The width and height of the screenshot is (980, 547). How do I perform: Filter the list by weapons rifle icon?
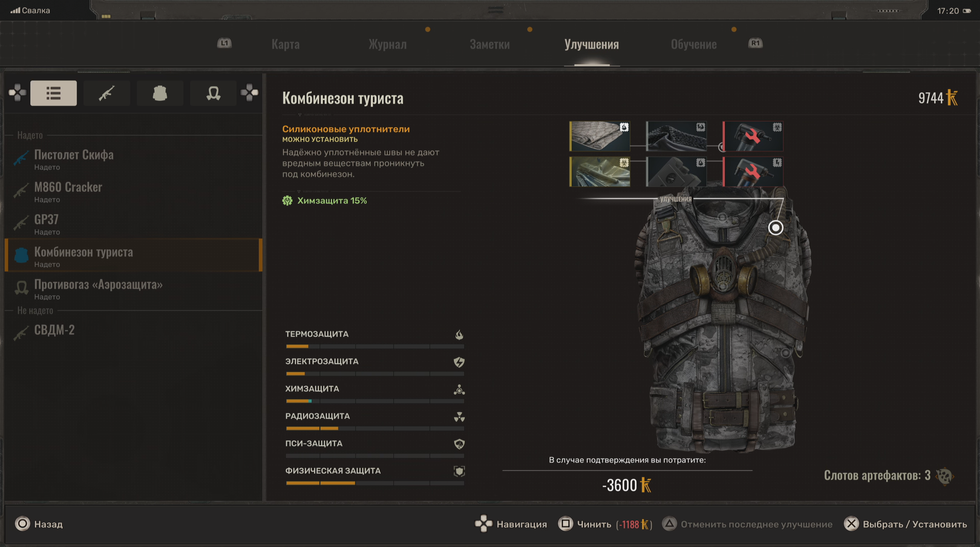pos(106,93)
